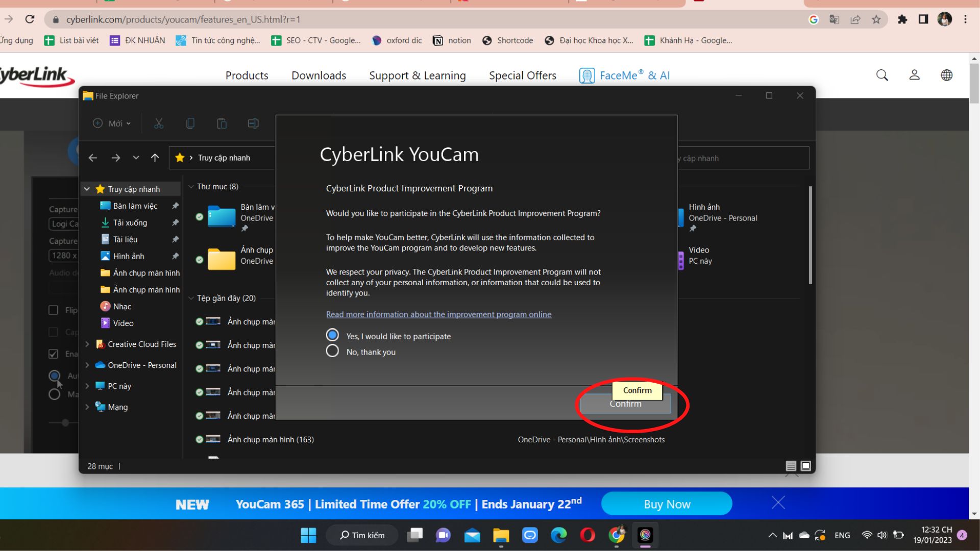Toggle the checked 'Ena' checkbox
Screen dimensions: 980x551
pyautogui.click(x=53, y=354)
